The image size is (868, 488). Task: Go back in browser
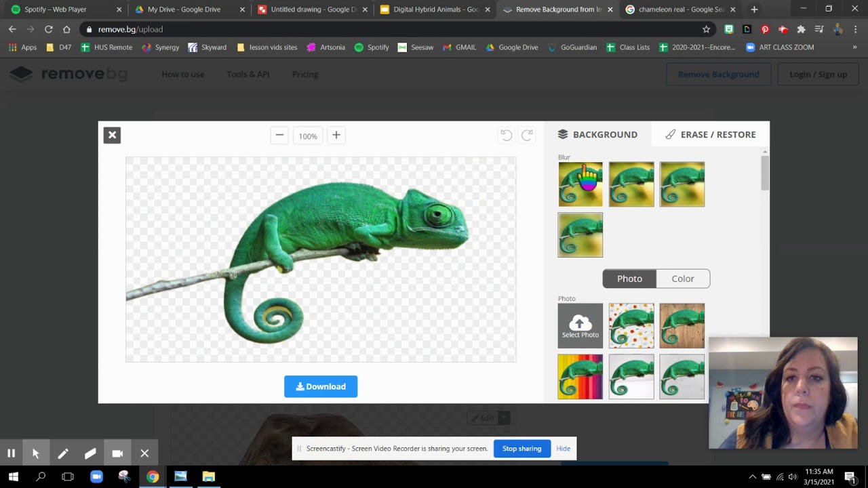12,29
